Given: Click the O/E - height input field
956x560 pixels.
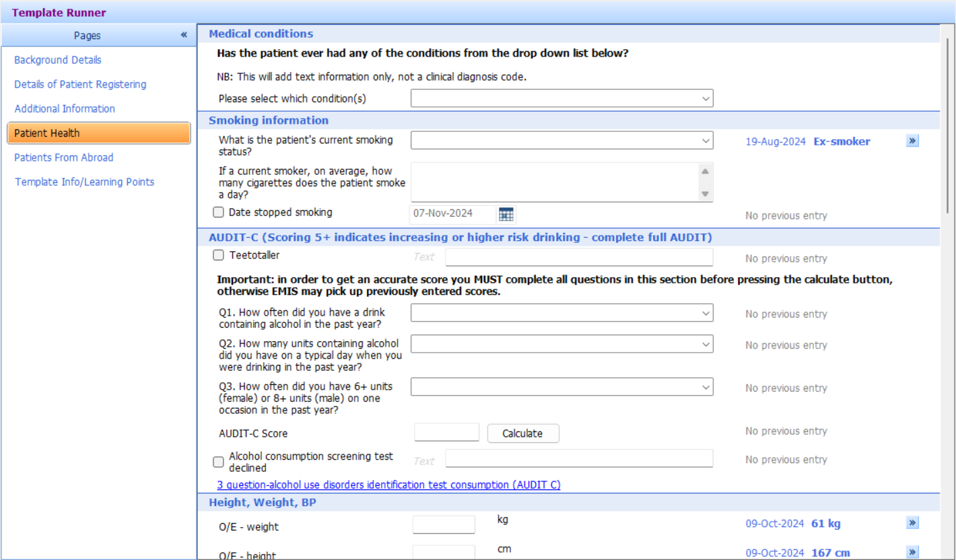Looking at the screenshot, I should pyautogui.click(x=444, y=553).
